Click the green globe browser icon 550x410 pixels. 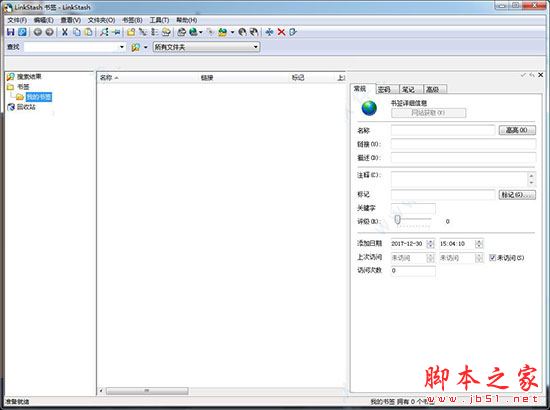pos(193,32)
